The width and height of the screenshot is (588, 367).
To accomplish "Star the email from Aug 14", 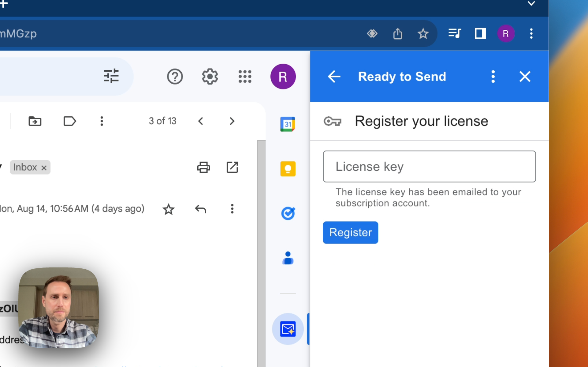I will (169, 209).
